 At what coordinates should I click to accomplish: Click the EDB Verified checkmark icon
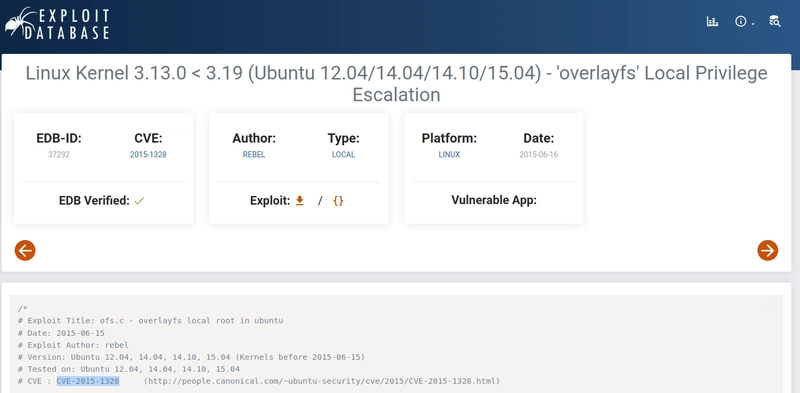pyautogui.click(x=139, y=201)
